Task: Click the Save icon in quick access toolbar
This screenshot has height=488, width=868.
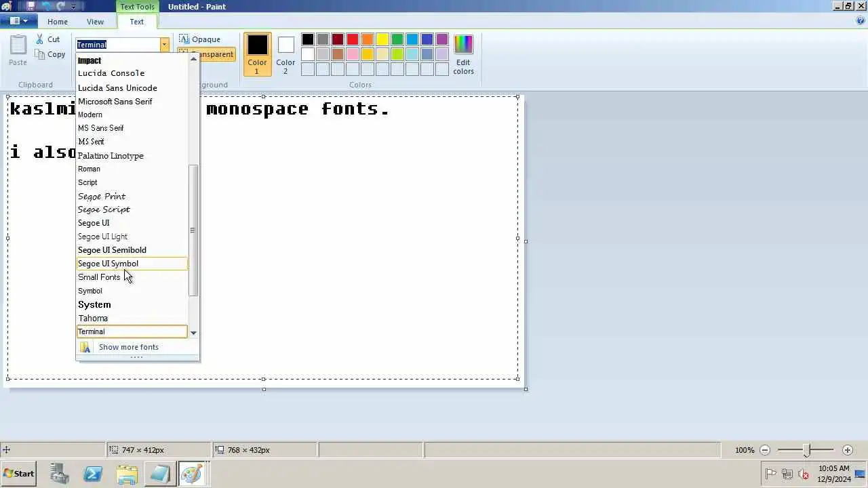Action: 31,6
